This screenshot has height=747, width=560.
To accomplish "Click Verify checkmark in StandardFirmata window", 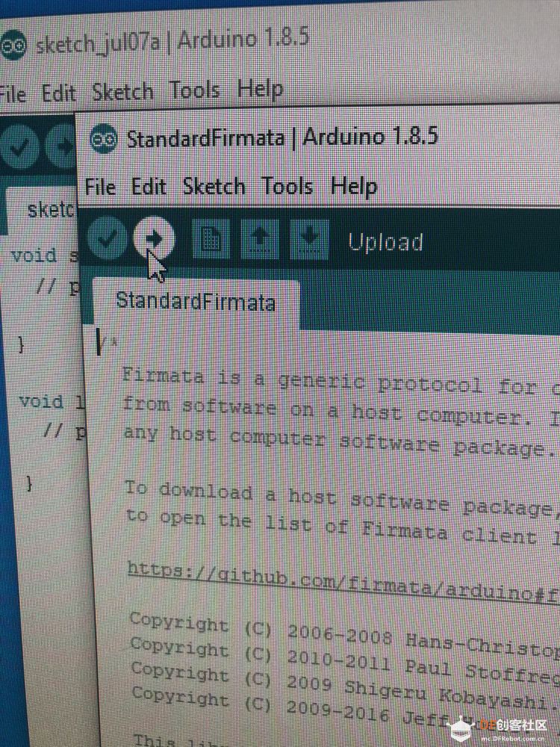I will click(x=107, y=238).
